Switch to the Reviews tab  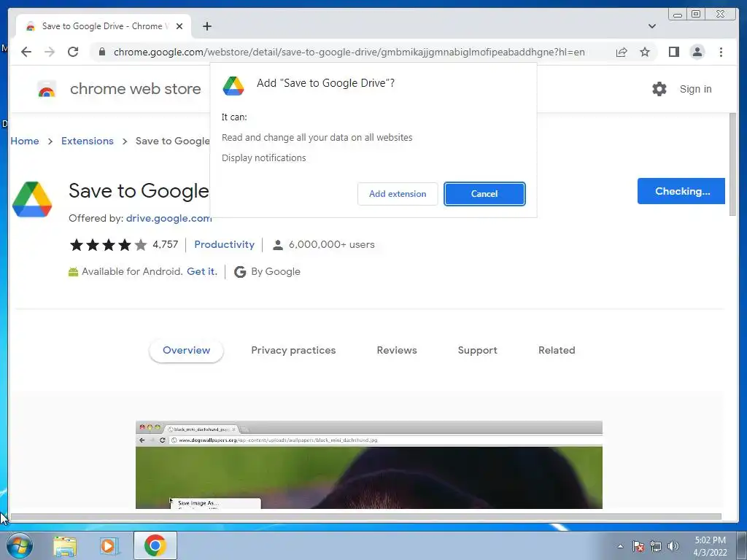tap(396, 351)
